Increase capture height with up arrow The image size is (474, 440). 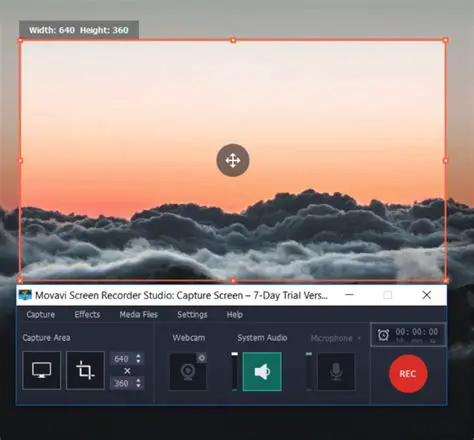(138, 380)
